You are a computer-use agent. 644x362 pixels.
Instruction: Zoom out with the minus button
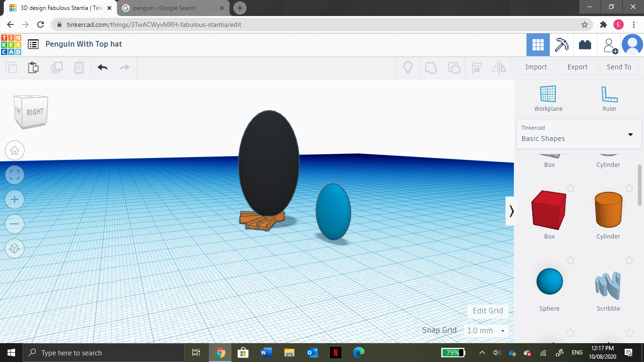pyautogui.click(x=15, y=224)
